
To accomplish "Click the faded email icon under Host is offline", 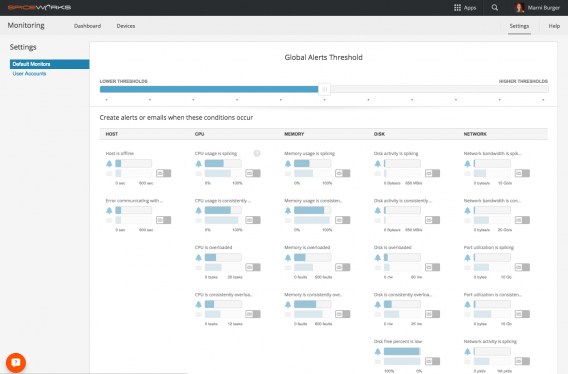I will click(109, 174).
